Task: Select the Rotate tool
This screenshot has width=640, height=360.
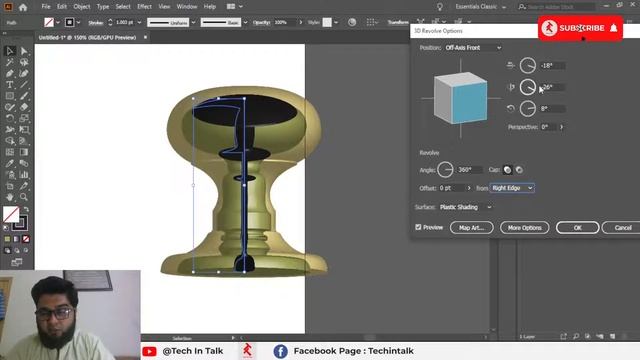Action: [10, 118]
